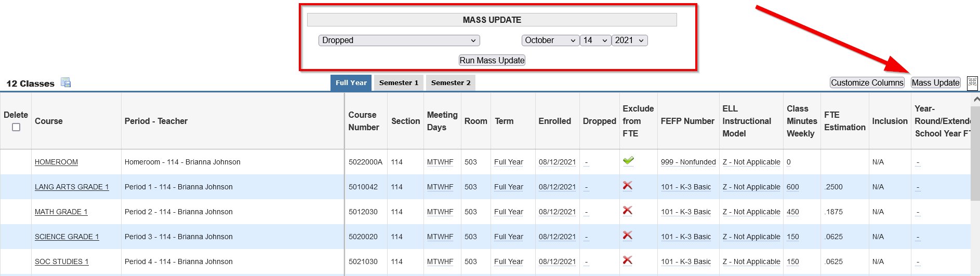Open the HOMEROOM course link
980x276 pixels.
tap(56, 162)
